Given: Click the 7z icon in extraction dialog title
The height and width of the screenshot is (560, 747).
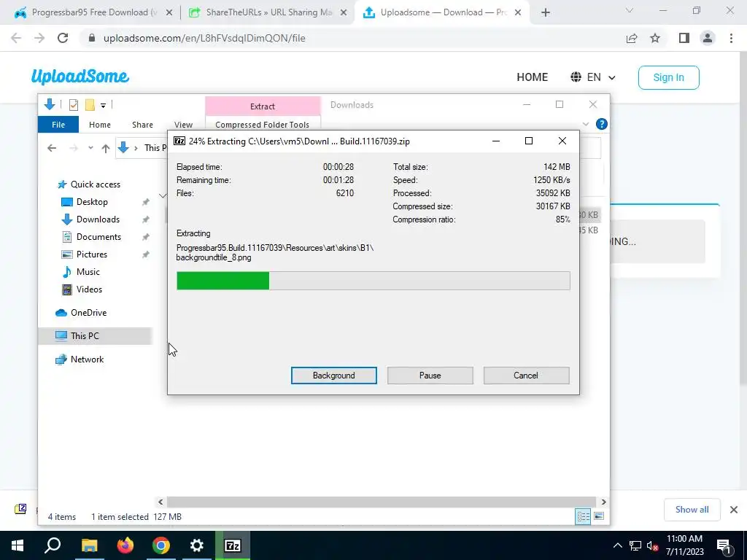Looking at the screenshot, I should [x=179, y=141].
